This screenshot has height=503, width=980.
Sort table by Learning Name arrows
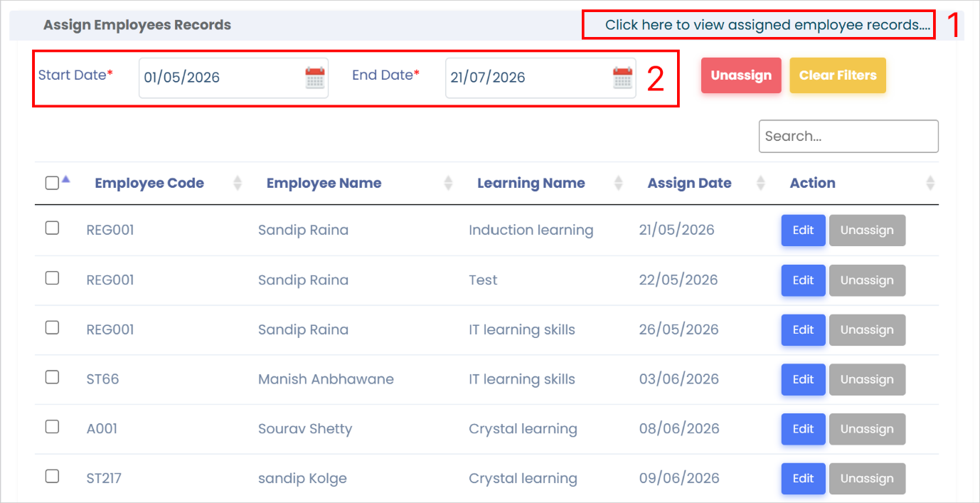[x=618, y=184]
